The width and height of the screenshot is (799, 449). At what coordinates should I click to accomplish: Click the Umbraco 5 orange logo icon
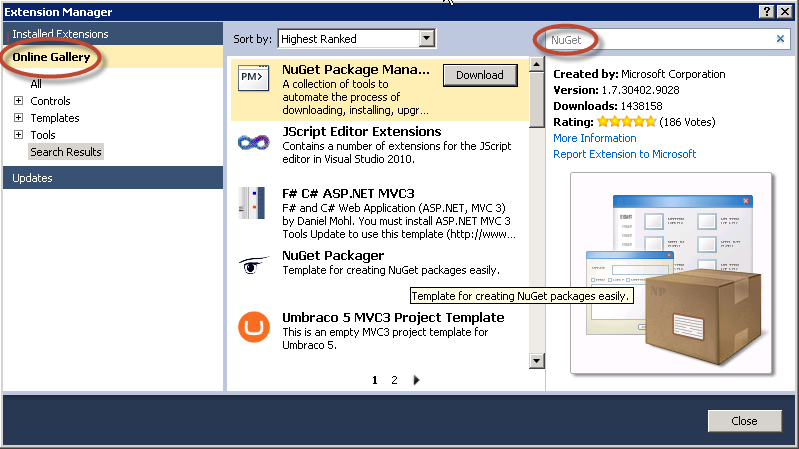point(254,327)
